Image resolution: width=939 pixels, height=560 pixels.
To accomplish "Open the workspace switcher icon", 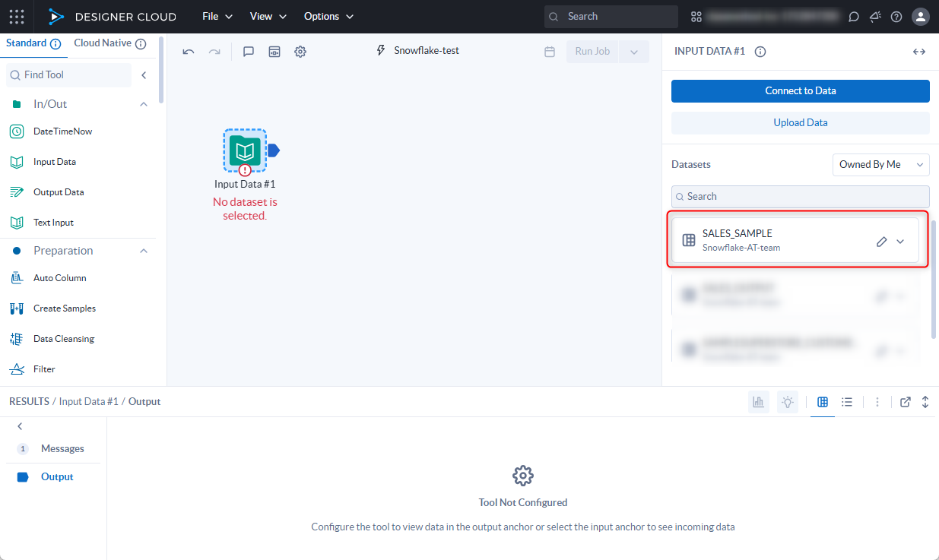I will (x=696, y=17).
